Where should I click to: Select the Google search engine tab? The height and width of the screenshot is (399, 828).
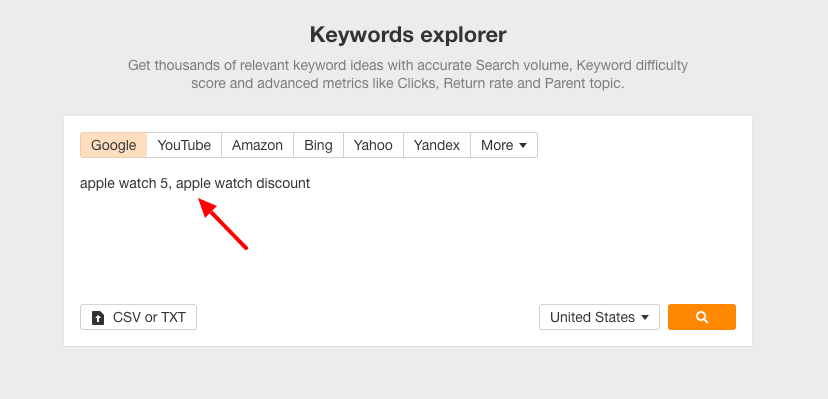(114, 145)
